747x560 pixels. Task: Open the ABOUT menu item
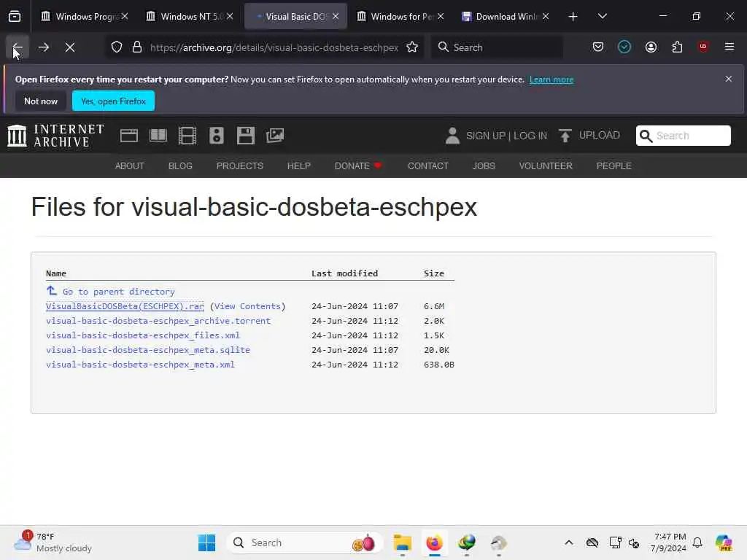(130, 166)
